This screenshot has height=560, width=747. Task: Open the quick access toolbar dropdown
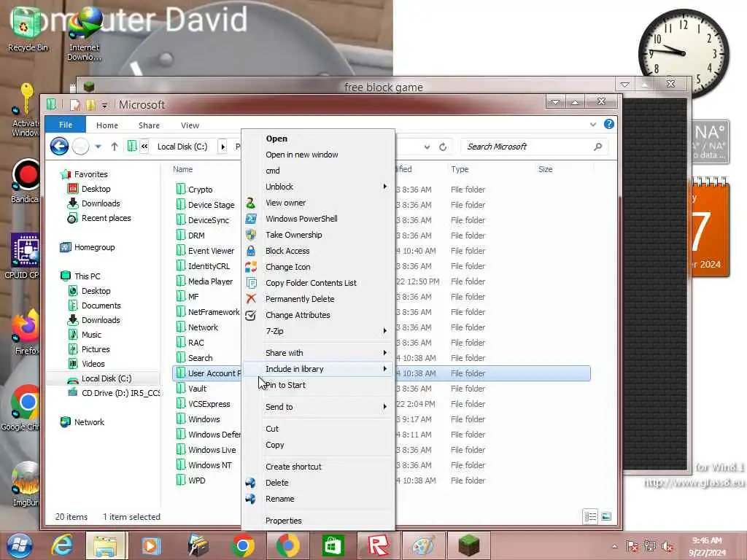click(x=104, y=105)
